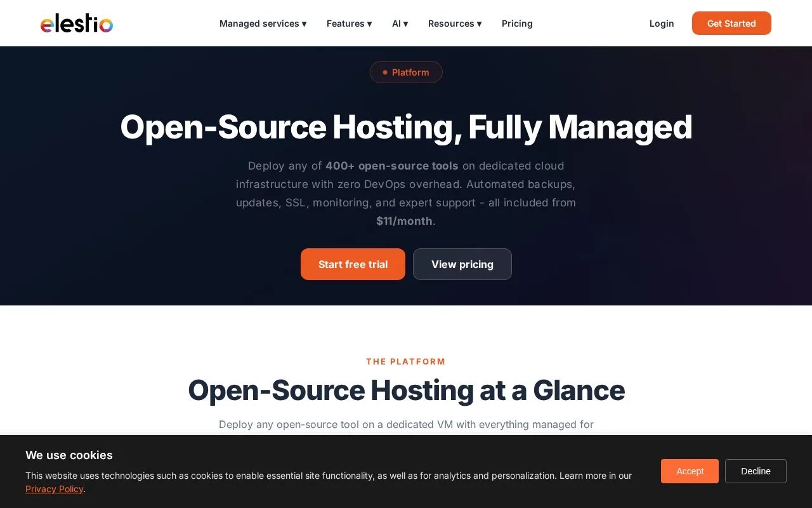The width and height of the screenshot is (812, 508).
Task: Click the '400+ open-source tools' text
Action: coord(391,166)
